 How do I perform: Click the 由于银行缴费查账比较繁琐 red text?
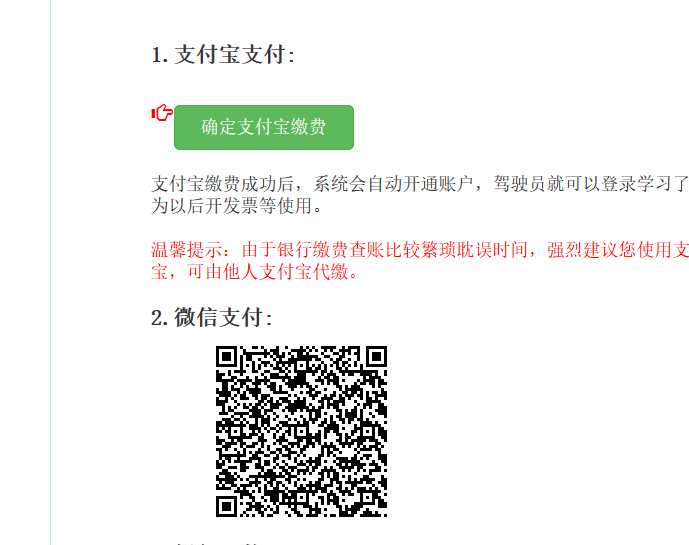pos(349,250)
